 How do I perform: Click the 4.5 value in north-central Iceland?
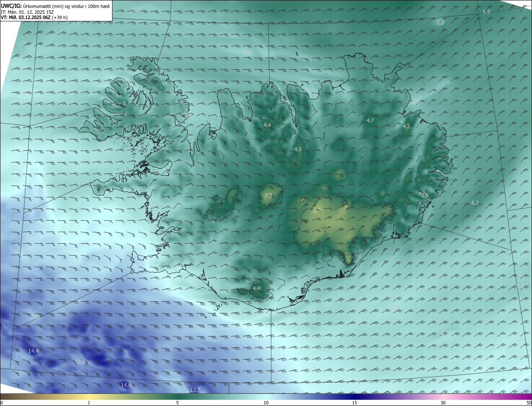click(298, 149)
